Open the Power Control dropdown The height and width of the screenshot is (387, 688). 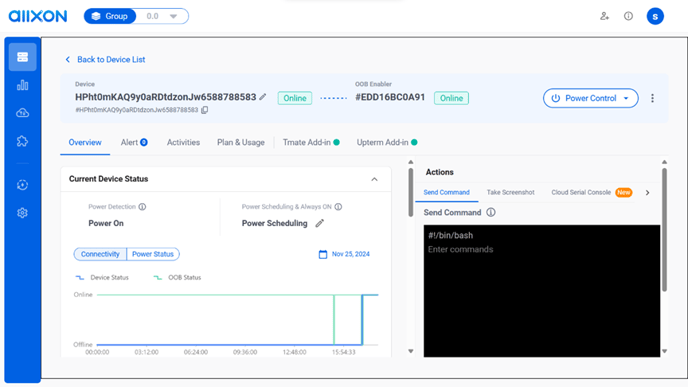tap(591, 98)
